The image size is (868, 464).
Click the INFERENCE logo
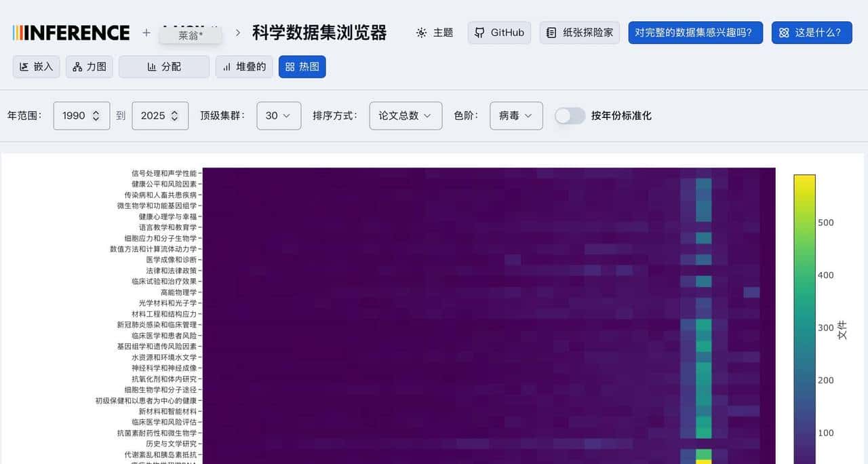tap(71, 32)
